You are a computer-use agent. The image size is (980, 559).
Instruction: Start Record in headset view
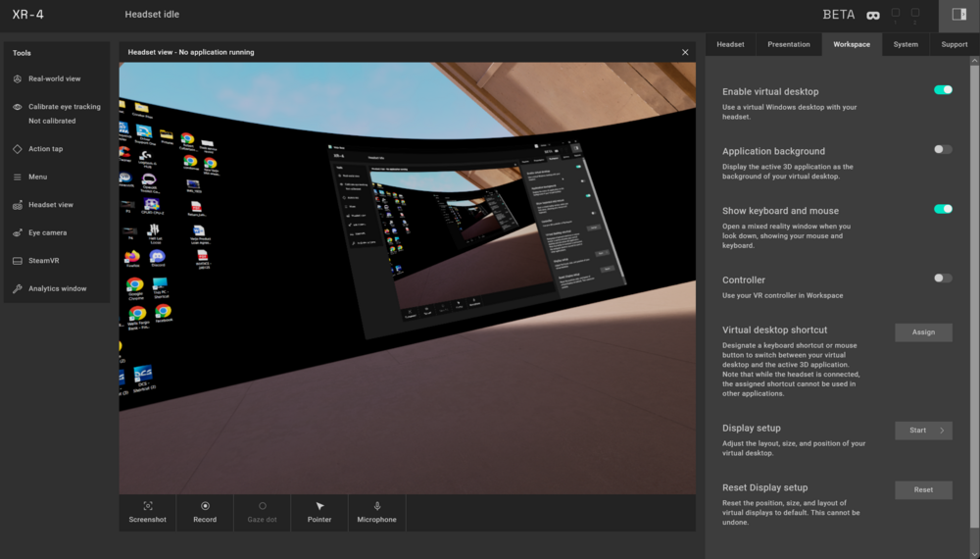(x=205, y=513)
